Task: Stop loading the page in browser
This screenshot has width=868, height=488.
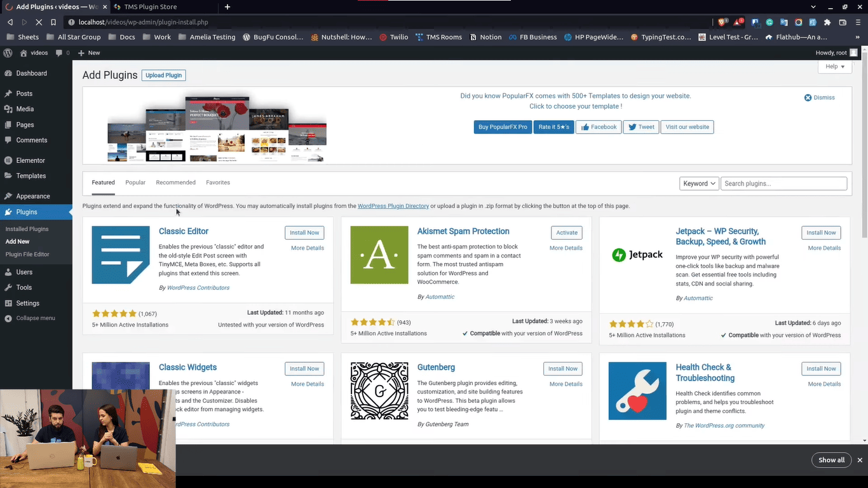Action: [x=39, y=22]
